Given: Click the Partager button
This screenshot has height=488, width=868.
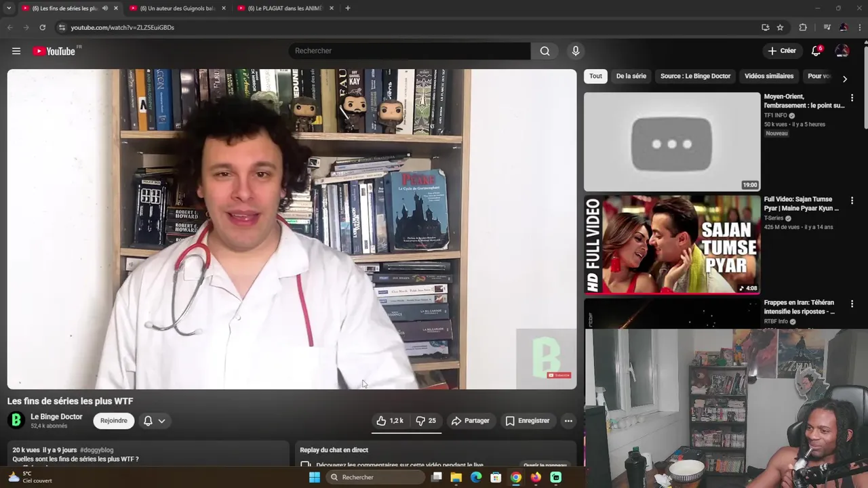Looking at the screenshot, I should (471, 421).
